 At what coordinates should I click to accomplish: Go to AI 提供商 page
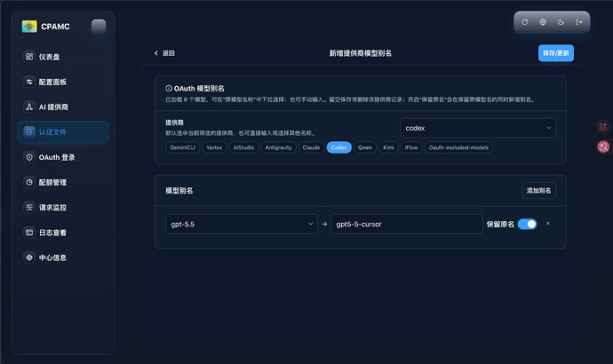point(63,107)
